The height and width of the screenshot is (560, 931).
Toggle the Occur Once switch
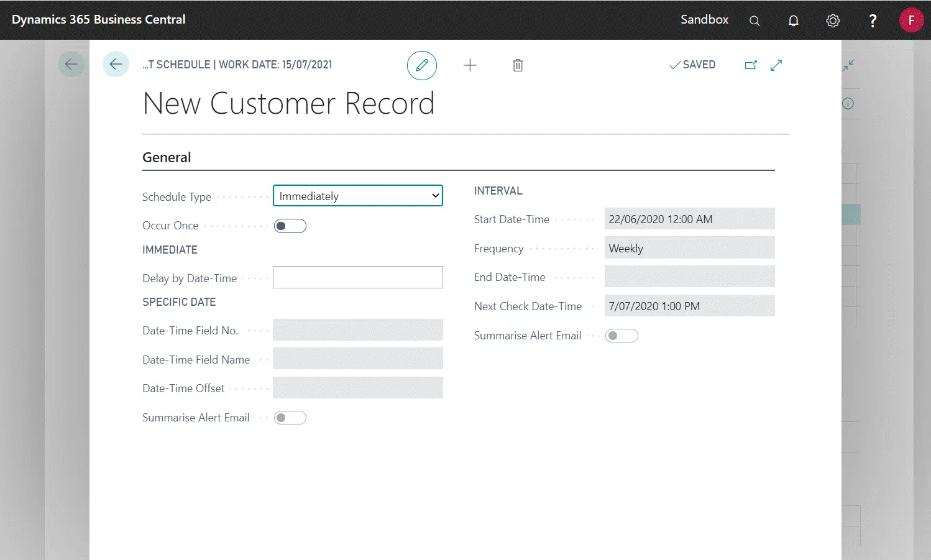pos(290,226)
